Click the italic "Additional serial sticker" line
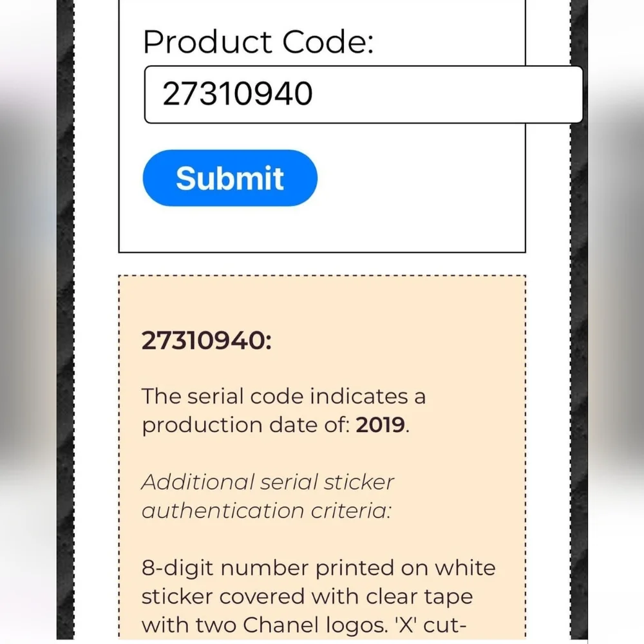The width and height of the screenshot is (644, 644). coord(267,482)
